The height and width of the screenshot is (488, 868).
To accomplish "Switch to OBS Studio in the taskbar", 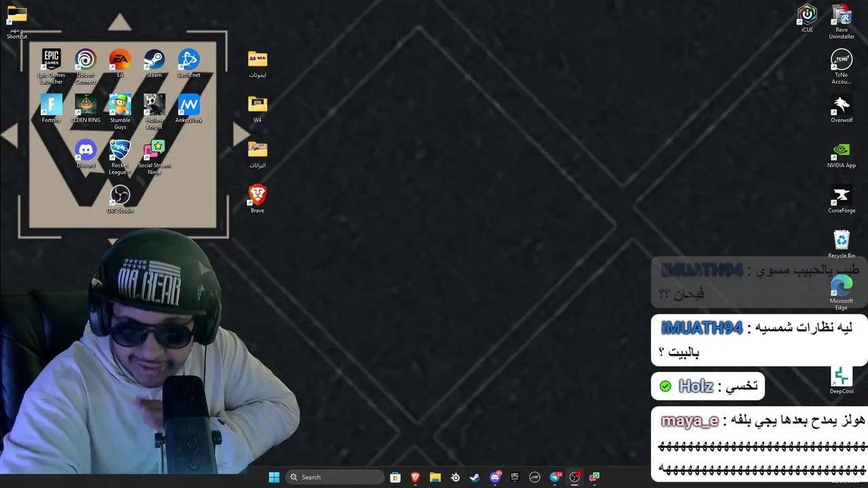I will point(574,477).
